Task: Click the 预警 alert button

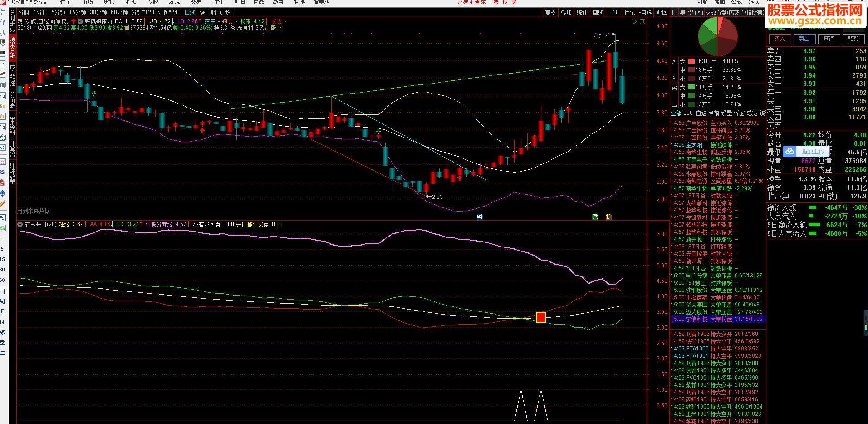Action: coord(853,39)
